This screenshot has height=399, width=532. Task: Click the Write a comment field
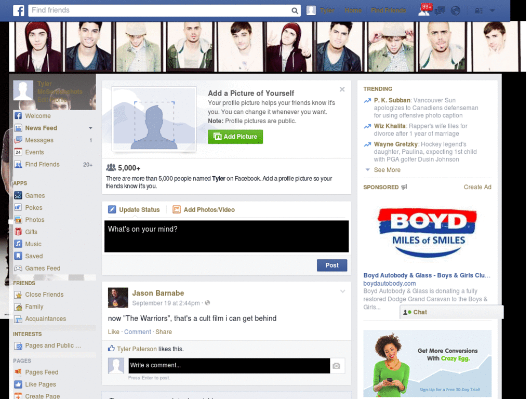229,366
